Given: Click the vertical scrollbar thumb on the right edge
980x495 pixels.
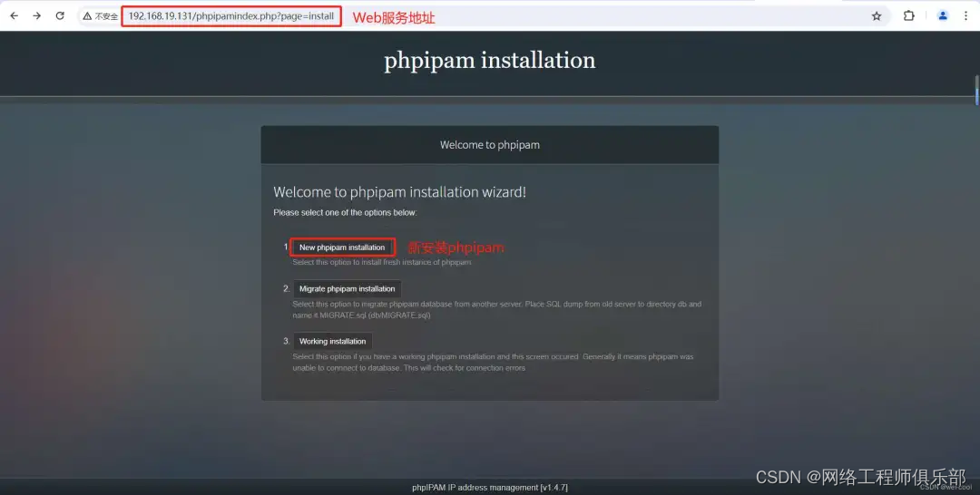Looking at the screenshot, I should (976, 90).
